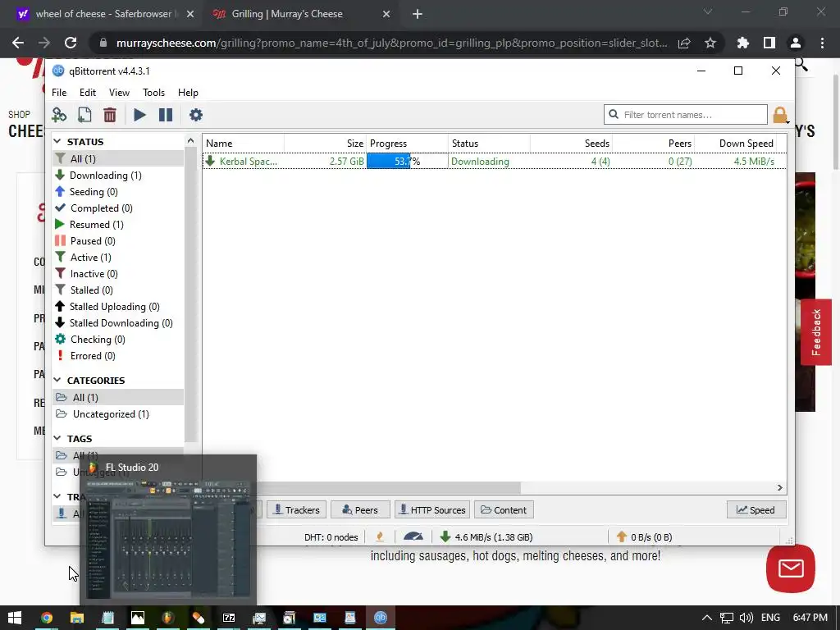Filter by Active (1) status
The width and height of the screenshot is (840, 630).
click(118, 257)
